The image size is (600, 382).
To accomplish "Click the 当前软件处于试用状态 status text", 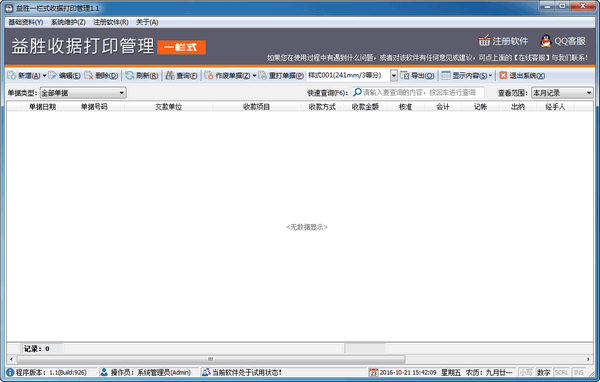I will (x=247, y=372).
